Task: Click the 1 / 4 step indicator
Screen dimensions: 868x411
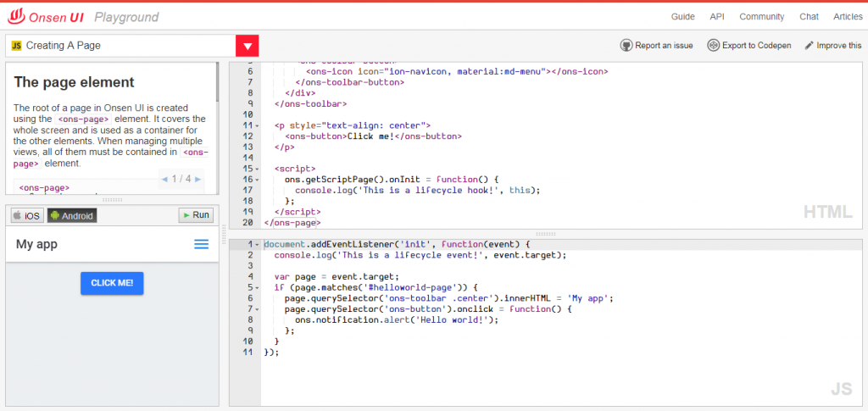Action: [x=181, y=179]
